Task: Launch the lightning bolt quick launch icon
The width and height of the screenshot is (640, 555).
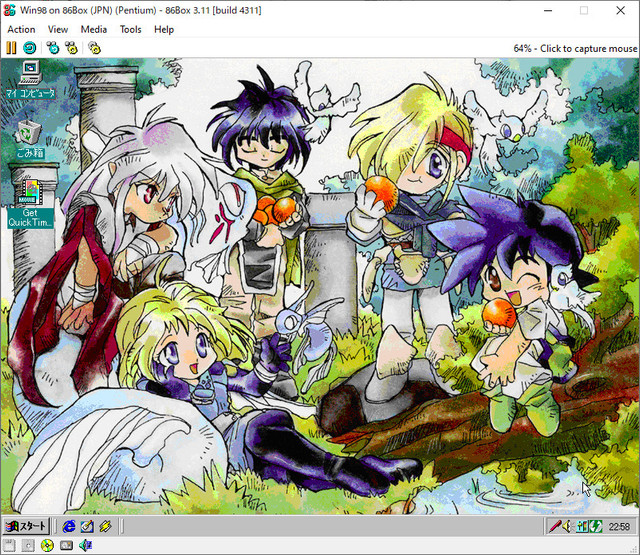Action: tap(105, 526)
